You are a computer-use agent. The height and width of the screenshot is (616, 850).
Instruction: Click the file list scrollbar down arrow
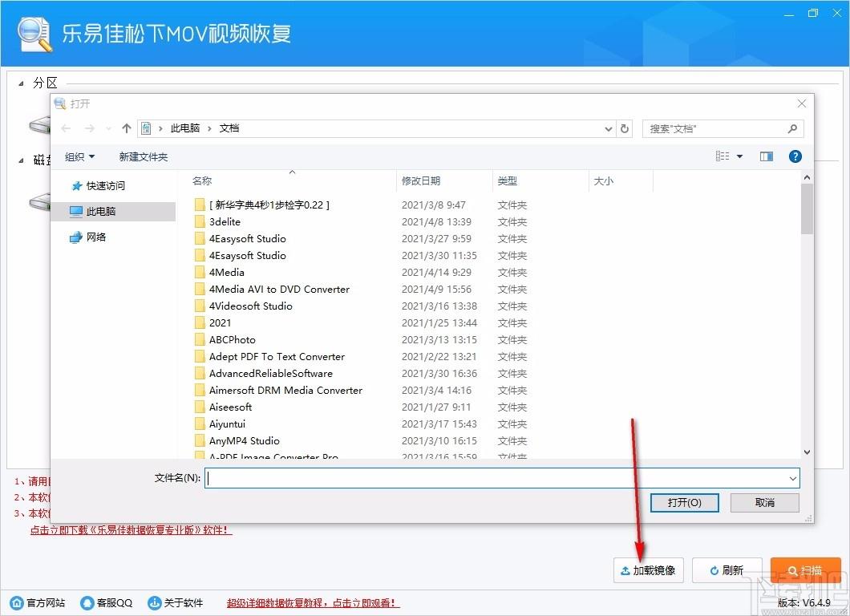point(807,452)
